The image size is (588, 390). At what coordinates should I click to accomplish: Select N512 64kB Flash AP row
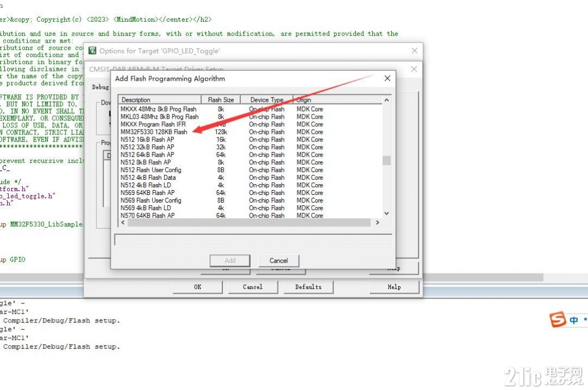pyautogui.click(x=251, y=155)
